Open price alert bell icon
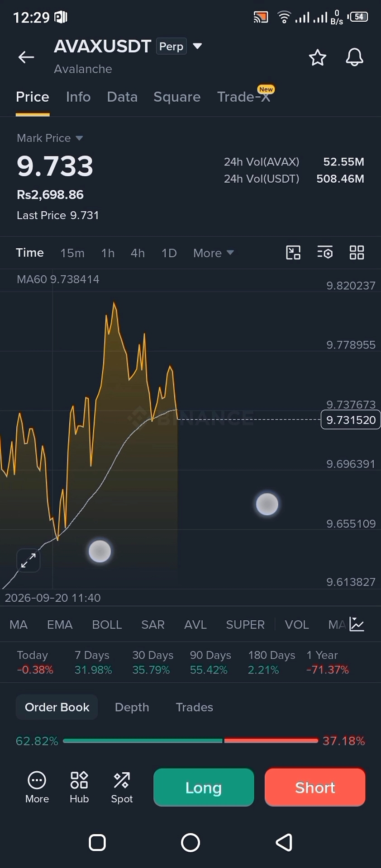 pos(354,57)
